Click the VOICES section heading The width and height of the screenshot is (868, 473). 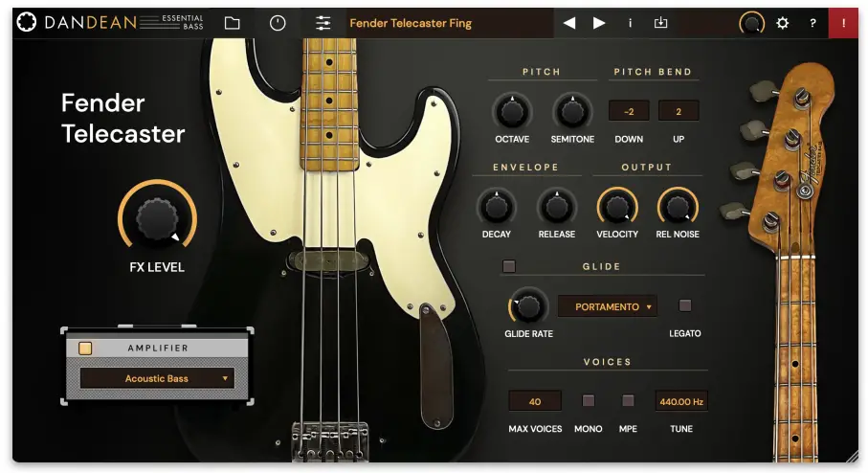[x=608, y=362]
